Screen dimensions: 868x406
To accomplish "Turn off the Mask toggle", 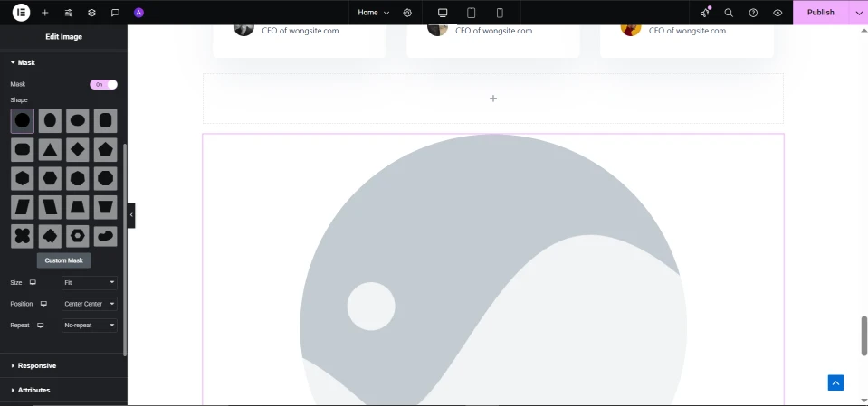I will click(103, 85).
